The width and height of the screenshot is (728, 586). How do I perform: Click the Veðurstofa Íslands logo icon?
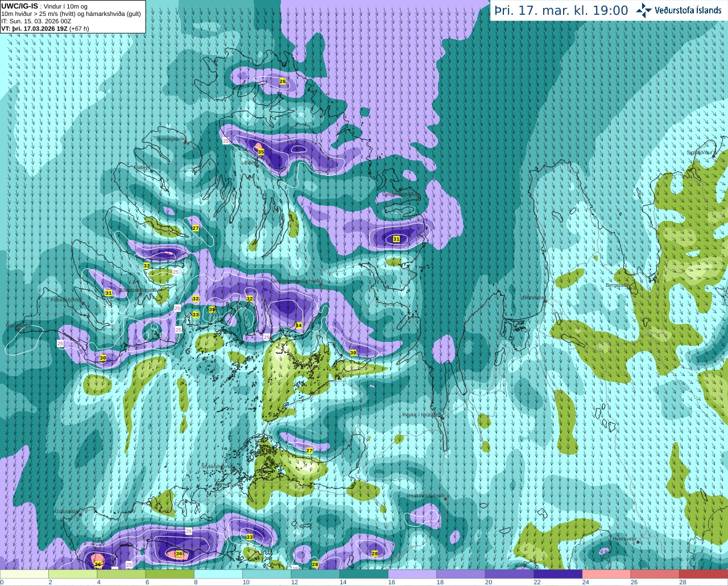click(x=644, y=10)
